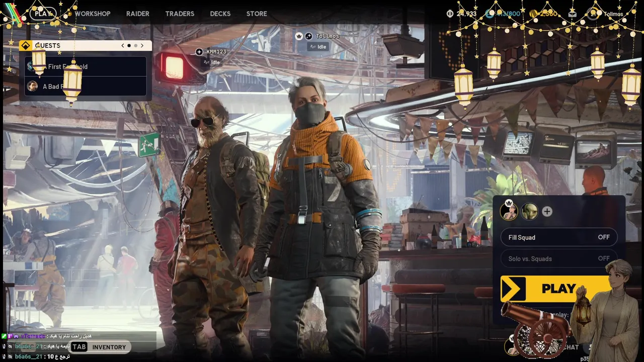Click the yellow Quests diamond icon

[x=25, y=45]
